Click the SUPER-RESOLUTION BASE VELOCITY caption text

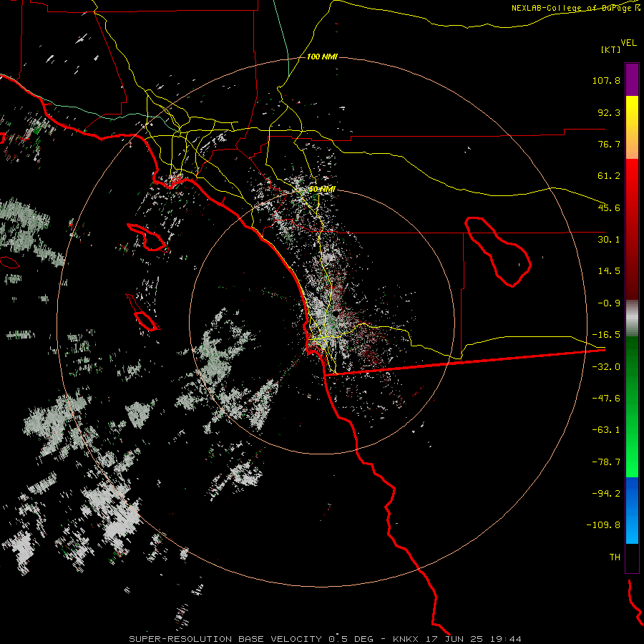(226, 639)
